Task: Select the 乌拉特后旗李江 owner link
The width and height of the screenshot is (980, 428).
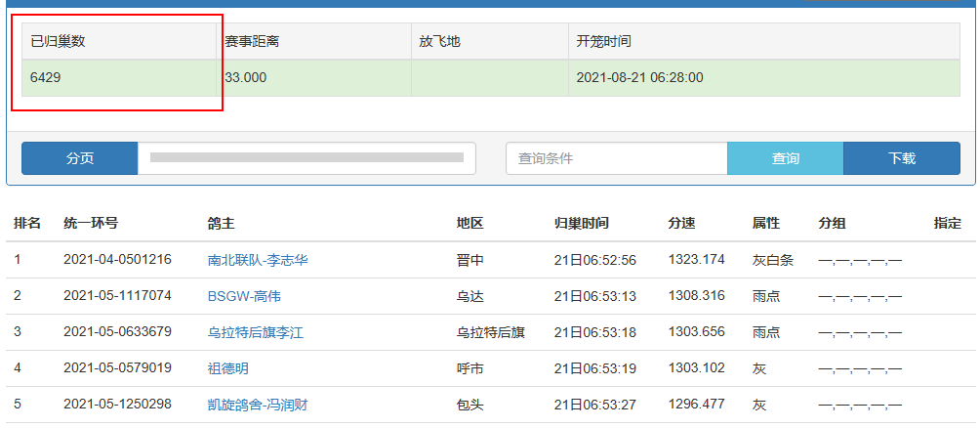Action: 256,332
